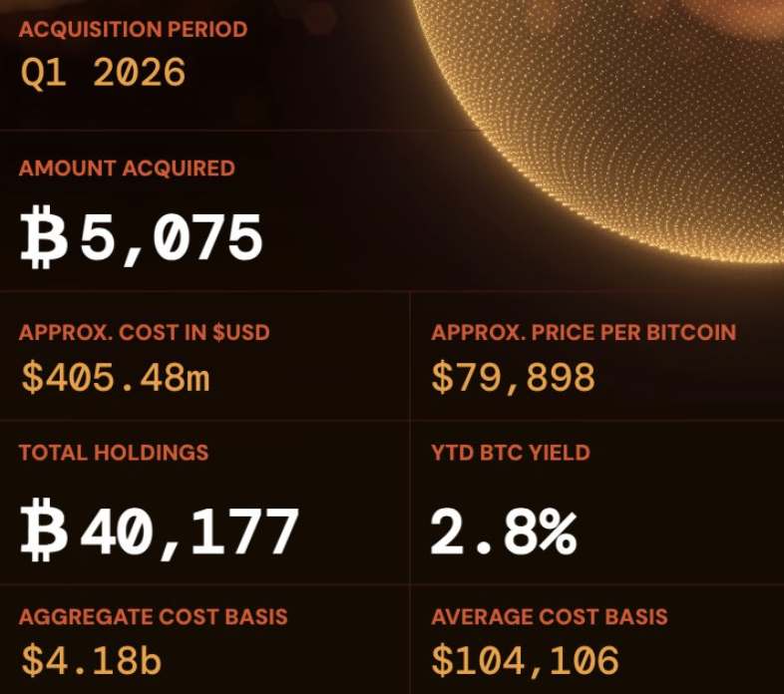The height and width of the screenshot is (694, 784).
Task: Select the Average Cost Basis label
Action: point(550,616)
